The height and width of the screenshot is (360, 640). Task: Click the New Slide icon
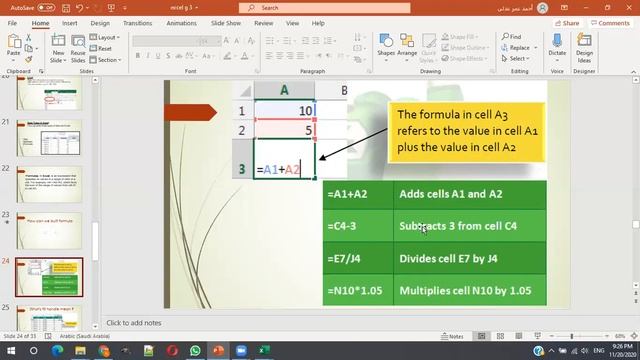[58, 41]
